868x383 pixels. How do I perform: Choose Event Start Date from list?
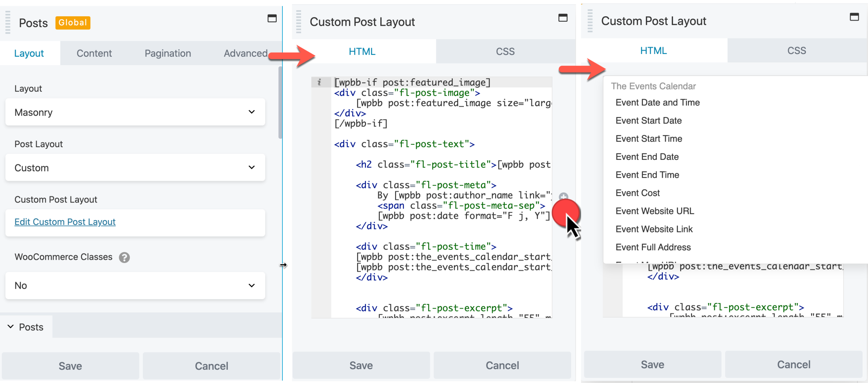point(649,120)
